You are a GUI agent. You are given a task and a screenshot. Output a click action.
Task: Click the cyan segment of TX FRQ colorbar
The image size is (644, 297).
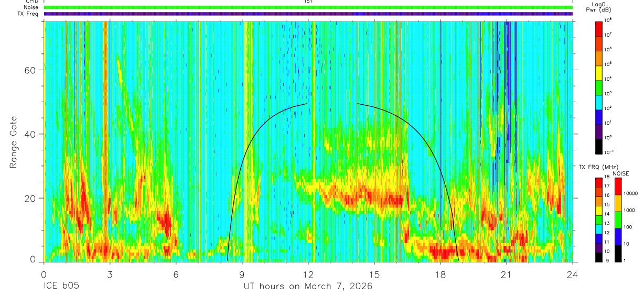pos(599,229)
